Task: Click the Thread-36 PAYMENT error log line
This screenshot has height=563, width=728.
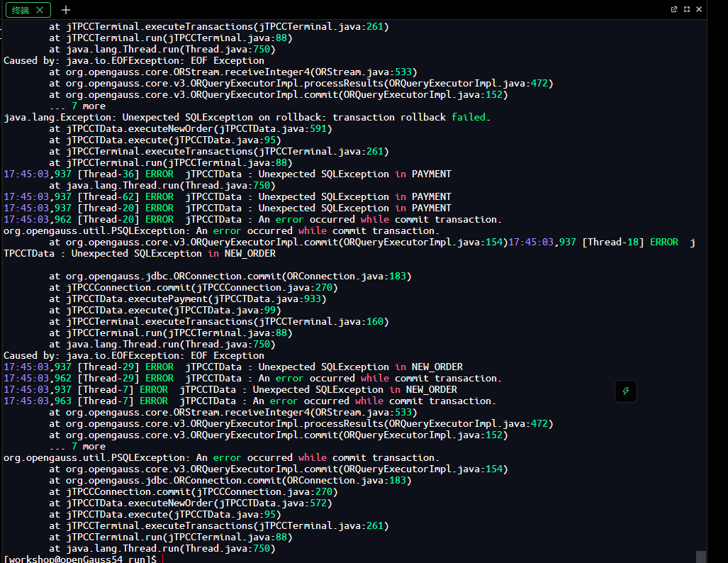Action: click(x=228, y=174)
